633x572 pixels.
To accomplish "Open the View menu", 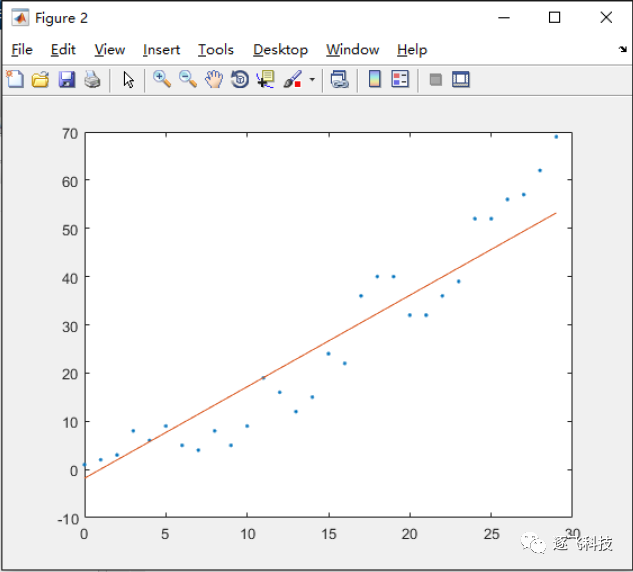I will click(109, 50).
